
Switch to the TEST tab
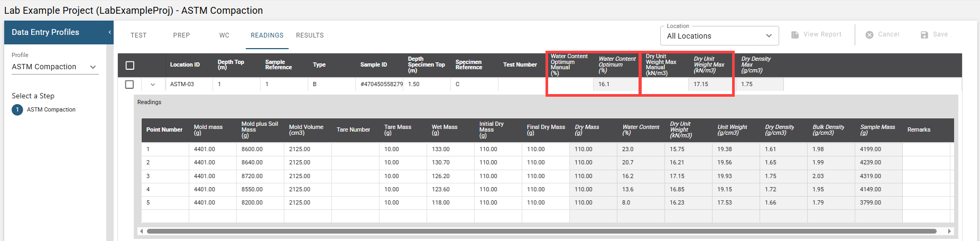138,35
